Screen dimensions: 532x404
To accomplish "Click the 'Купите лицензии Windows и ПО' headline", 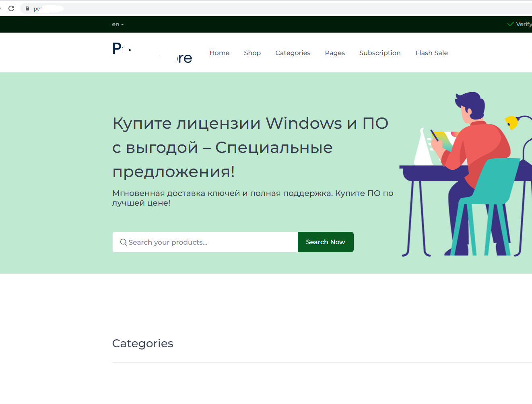I will [x=250, y=147].
